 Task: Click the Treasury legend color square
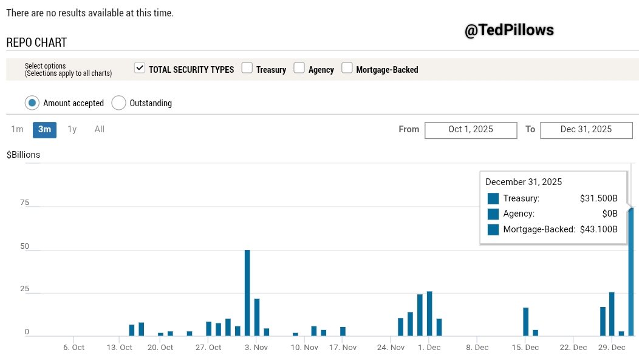point(493,198)
